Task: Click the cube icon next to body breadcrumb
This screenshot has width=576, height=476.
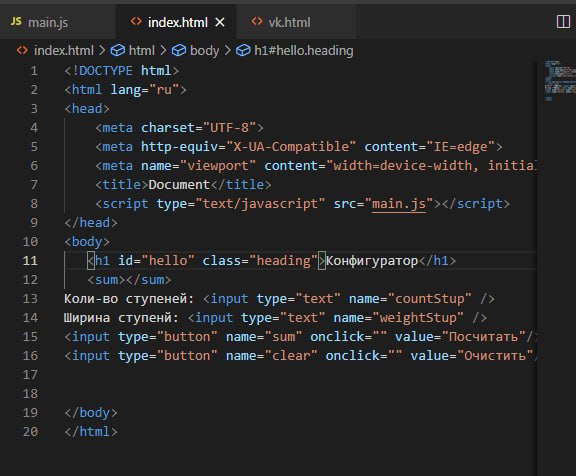Action: (179, 50)
